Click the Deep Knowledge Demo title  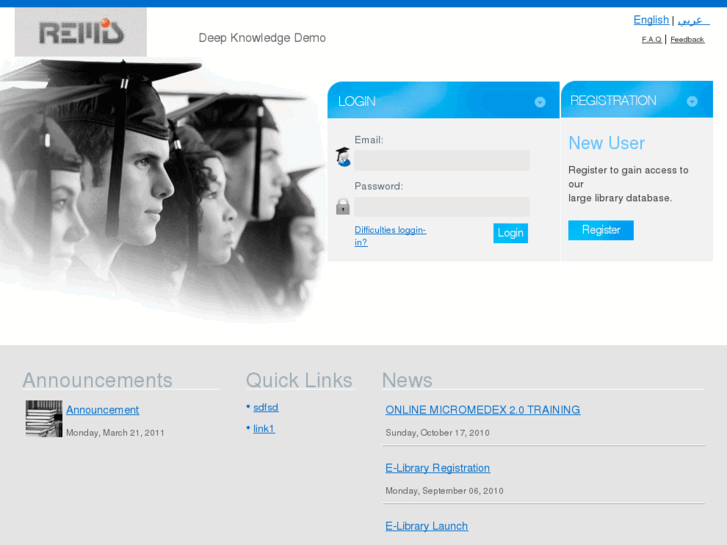(262, 38)
